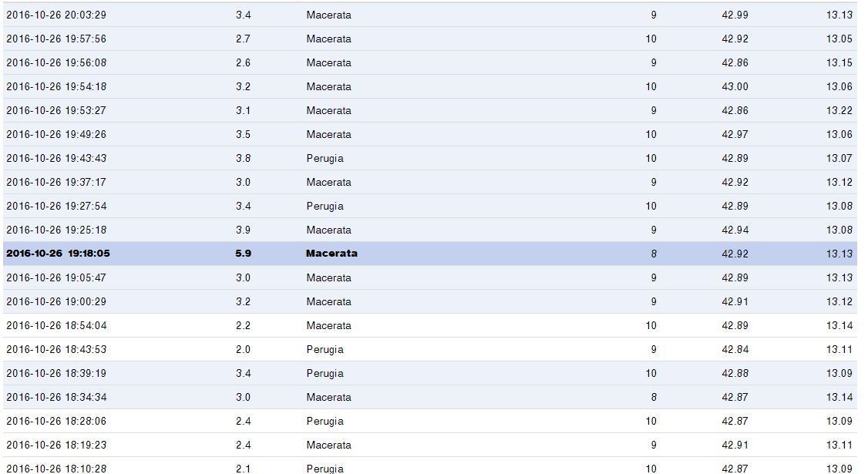The width and height of the screenshot is (868, 474).
Task: Select the 19:54:18 event timestamp
Action: point(56,86)
